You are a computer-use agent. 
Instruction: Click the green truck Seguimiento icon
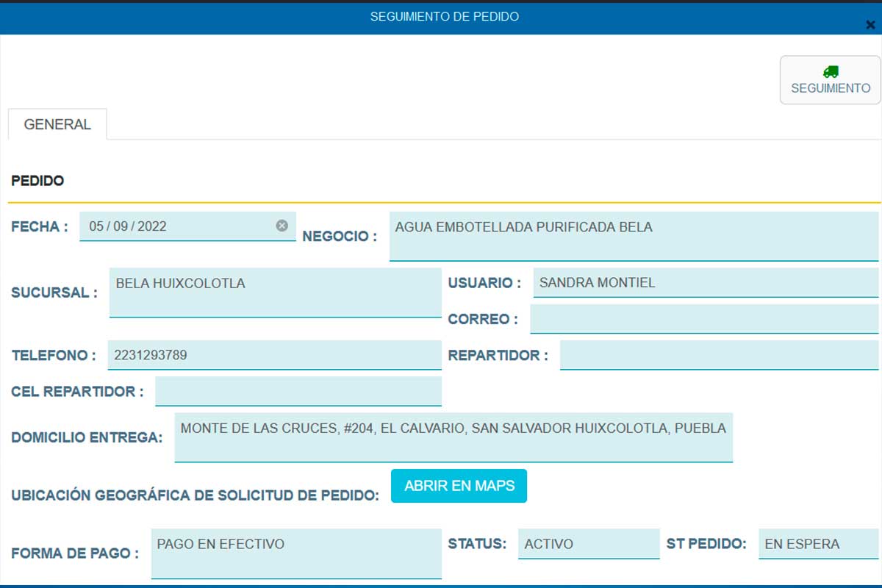(x=831, y=71)
